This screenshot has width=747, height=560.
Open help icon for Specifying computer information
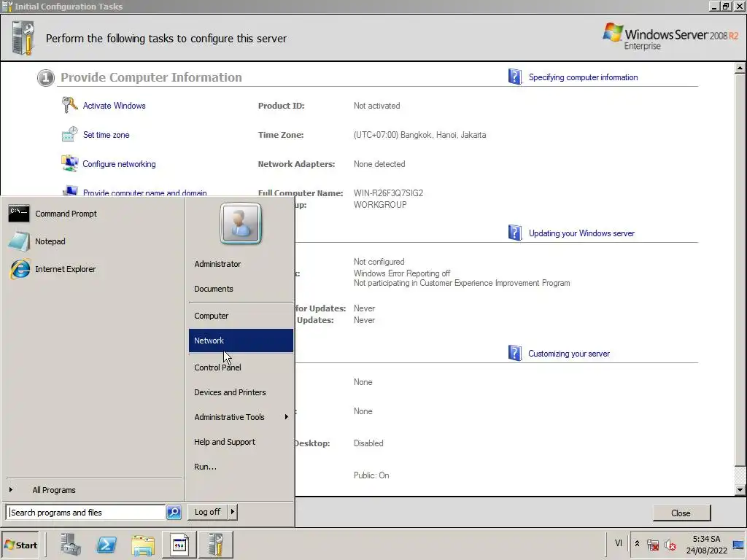click(x=514, y=77)
